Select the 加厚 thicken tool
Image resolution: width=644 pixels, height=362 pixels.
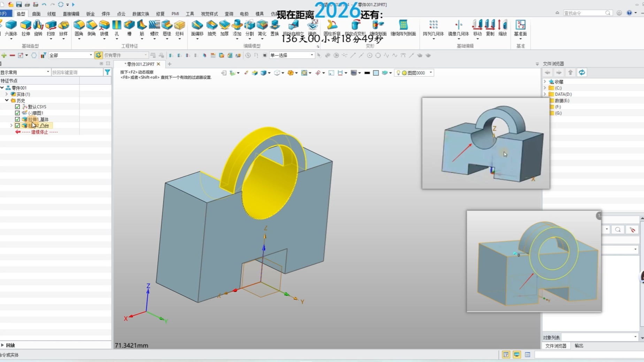tap(224, 28)
